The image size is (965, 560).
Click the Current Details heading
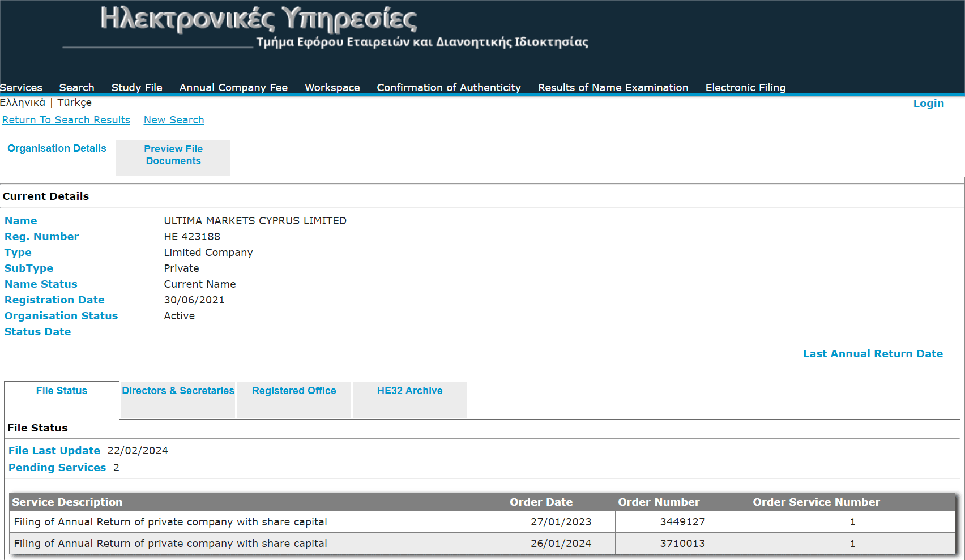(x=46, y=196)
